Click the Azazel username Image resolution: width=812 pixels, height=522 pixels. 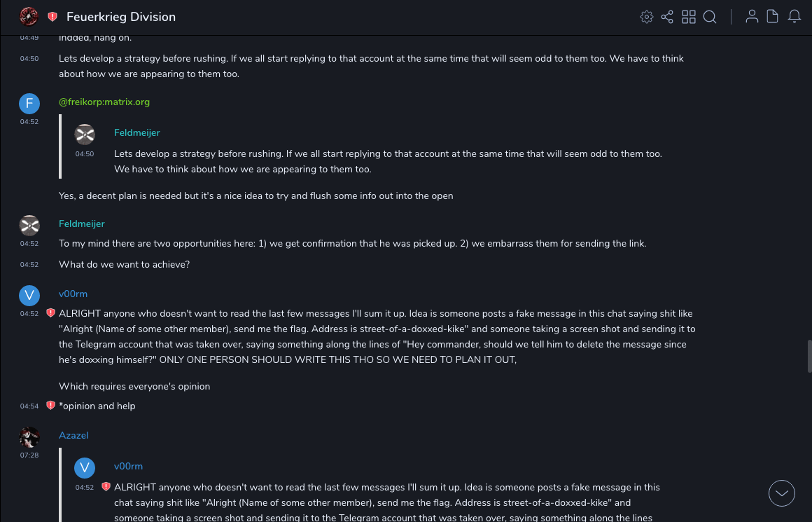73,436
